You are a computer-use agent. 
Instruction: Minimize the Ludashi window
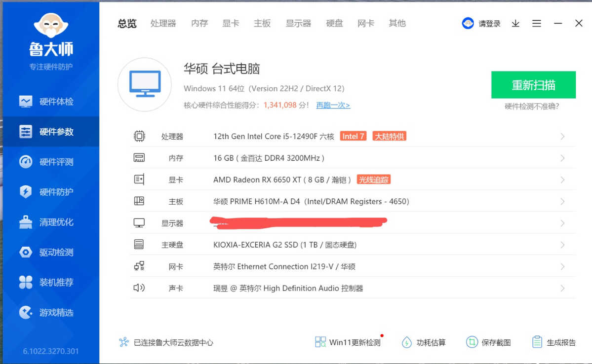click(x=558, y=23)
